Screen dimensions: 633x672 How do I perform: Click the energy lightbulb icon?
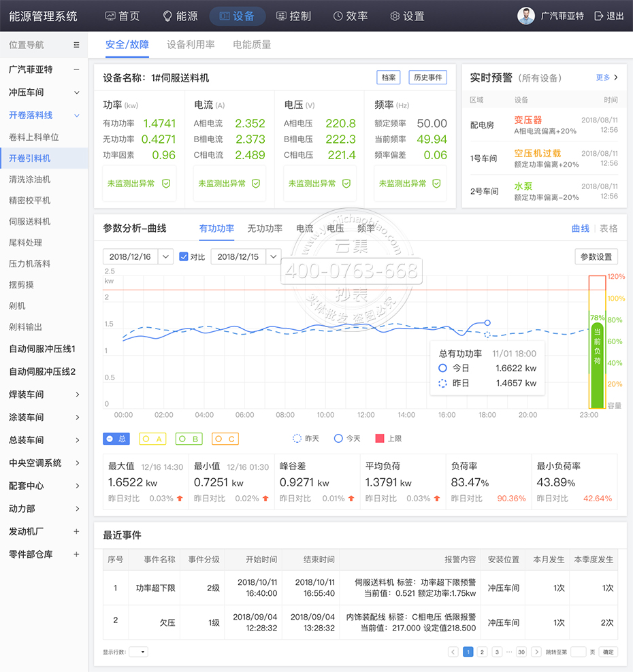(x=167, y=16)
